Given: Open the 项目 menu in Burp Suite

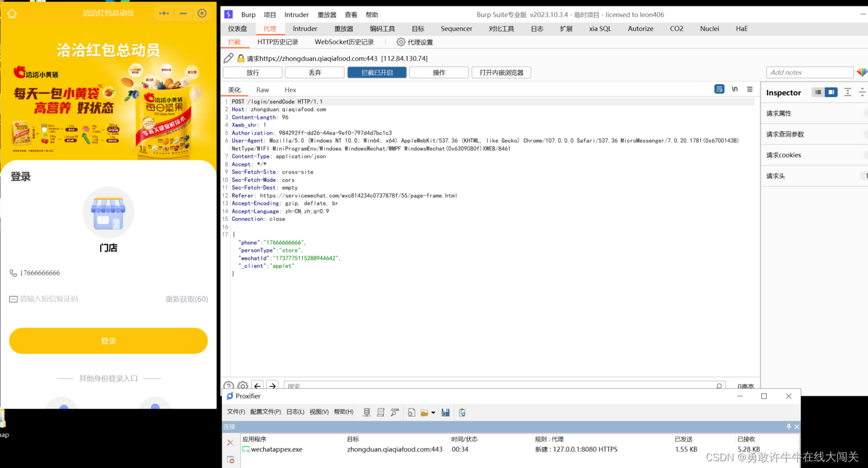Looking at the screenshot, I should point(270,15).
